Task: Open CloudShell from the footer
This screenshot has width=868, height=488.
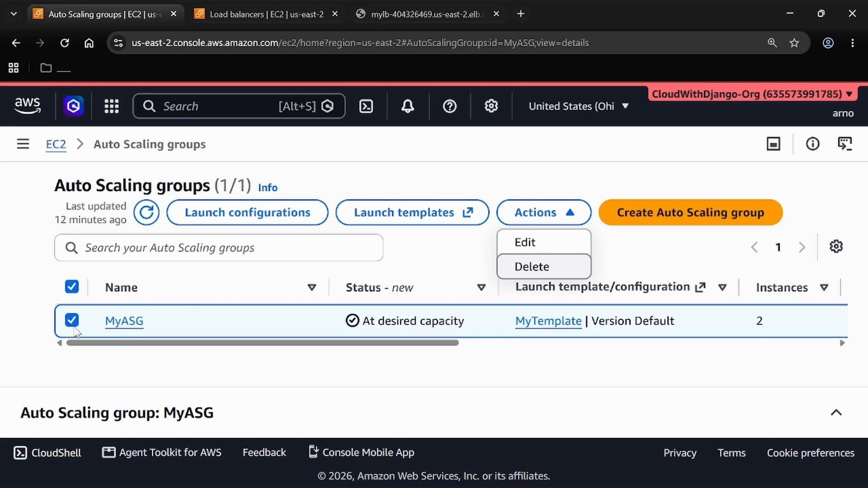Action: coord(47,453)
